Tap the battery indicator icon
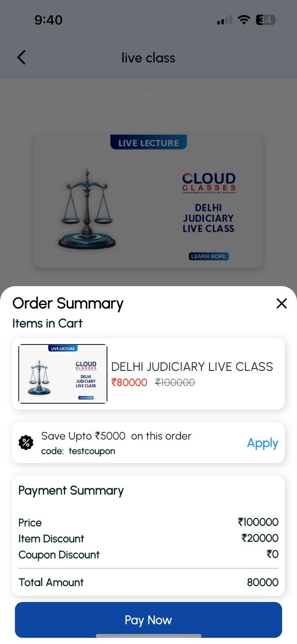The height and width of the screenshot is (644, 297). (x=266, y=20)
